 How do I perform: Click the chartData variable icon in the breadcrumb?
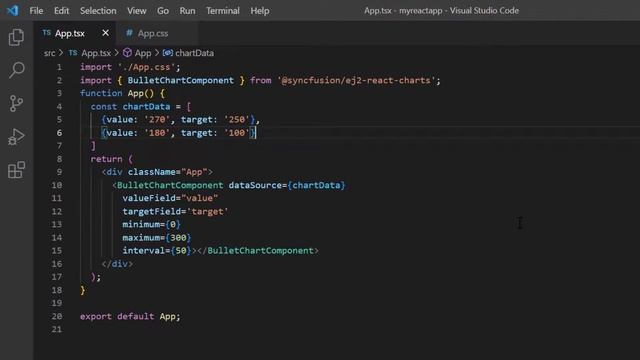click(x=168, y=53)
